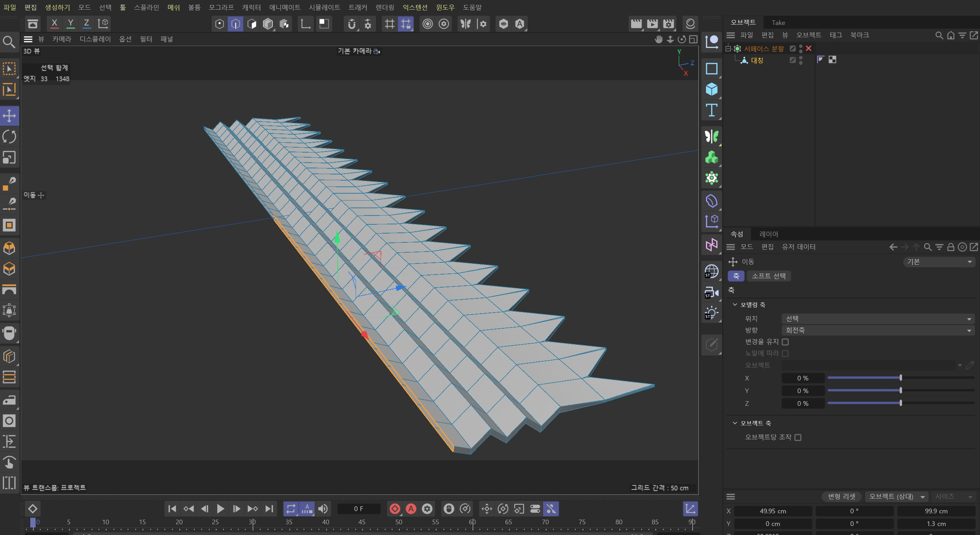The width and height of the screenshot is (980, 535).
Task: Add a light from right palette
Action: point(712,313)
